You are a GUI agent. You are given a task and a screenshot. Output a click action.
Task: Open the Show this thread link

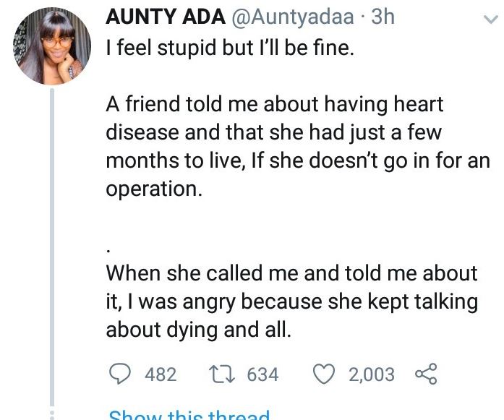pos(189,416)
